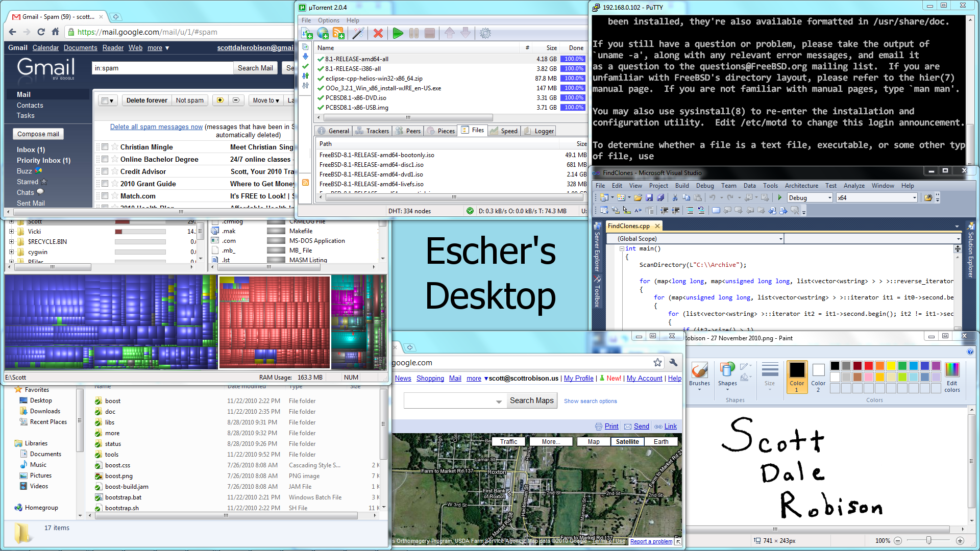Screen dimensions: 980x551
Task: Click µTorrent Preferences gear icon
Action: (x=485, y=34)
